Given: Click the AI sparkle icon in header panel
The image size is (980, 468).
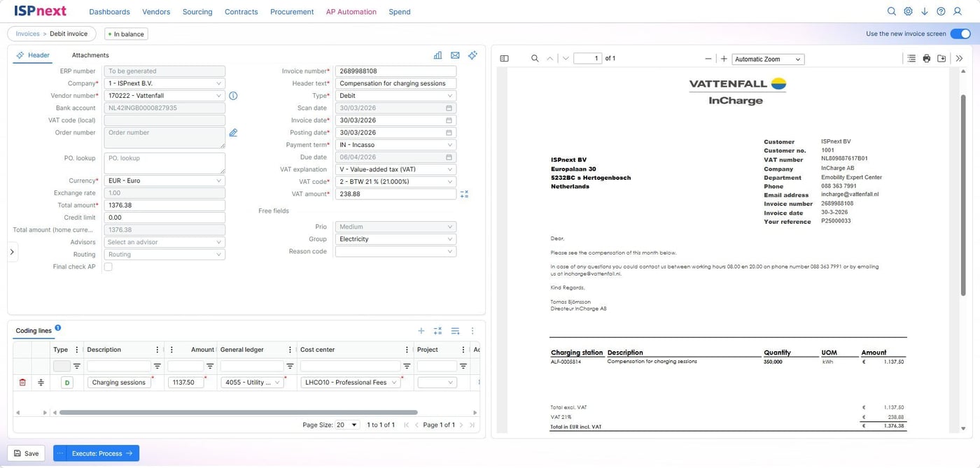Looking at the screenshot, I should pyautogui.click(x=472, y=55).
